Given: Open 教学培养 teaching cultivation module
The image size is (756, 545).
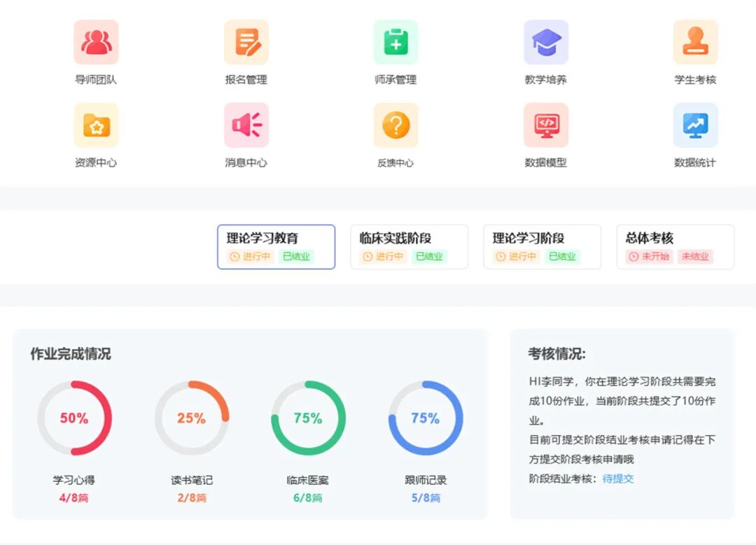Looking at the screenshot, I should (546, 42).
